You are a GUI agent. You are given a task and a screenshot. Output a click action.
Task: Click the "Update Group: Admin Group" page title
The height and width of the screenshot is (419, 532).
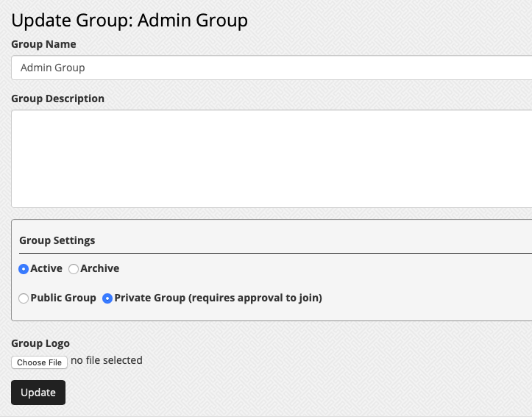(130, 21)
